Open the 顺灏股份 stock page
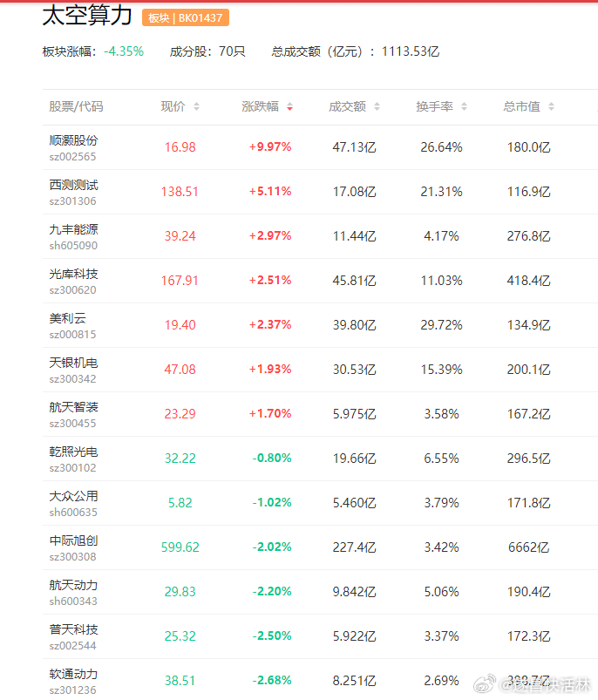Image resolution: width=598 pixels, height=700 pixels. coord(73,140)
